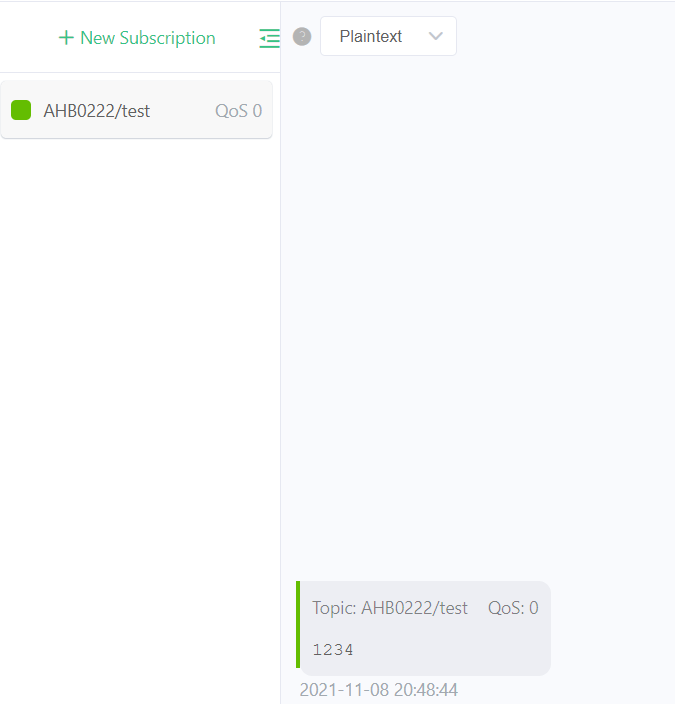This screenshot has width=675, height=704.
Task: Open the Plaintext payload format dropdown
Action: (388, 36)
